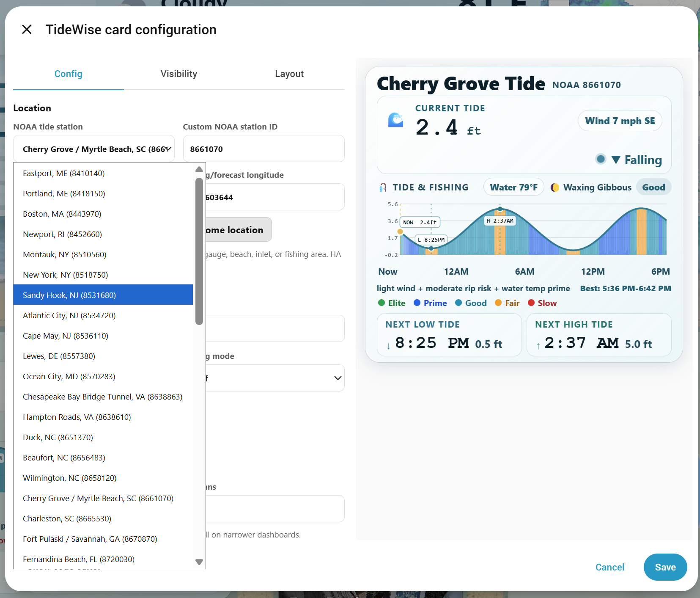The width and height of the screenshot is (700, 598).
Task: Click the fishing hook icon by Tide & Fishing
Action: (383, 187)
